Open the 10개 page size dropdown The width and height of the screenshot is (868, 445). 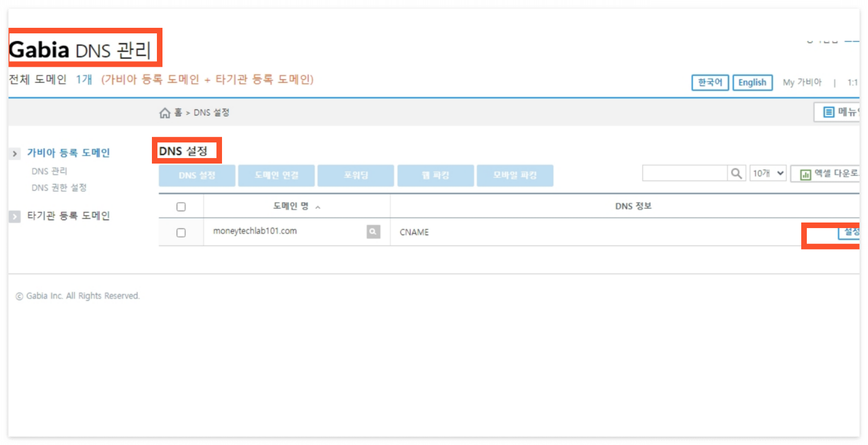coord(768,174)
